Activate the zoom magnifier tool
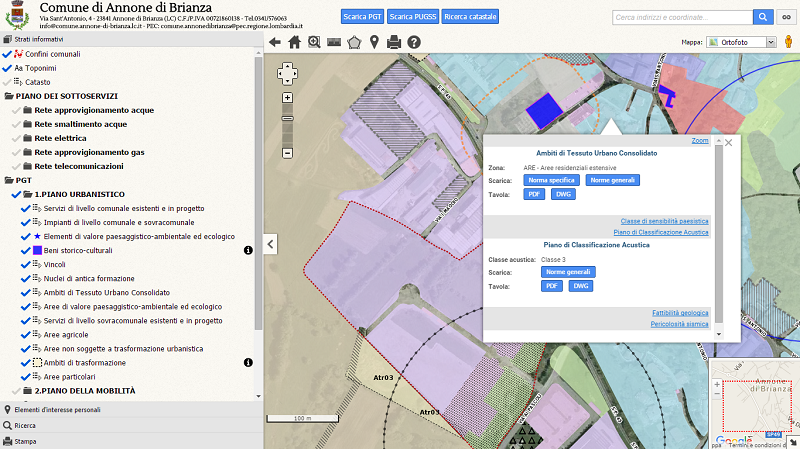The width and height of the screenshot is (800, 449). pyautogui.click(x=314, y=42)
